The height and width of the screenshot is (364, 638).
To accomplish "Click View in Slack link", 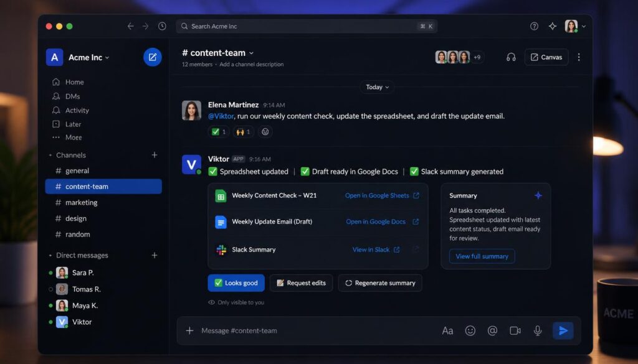I will point(376,250).
